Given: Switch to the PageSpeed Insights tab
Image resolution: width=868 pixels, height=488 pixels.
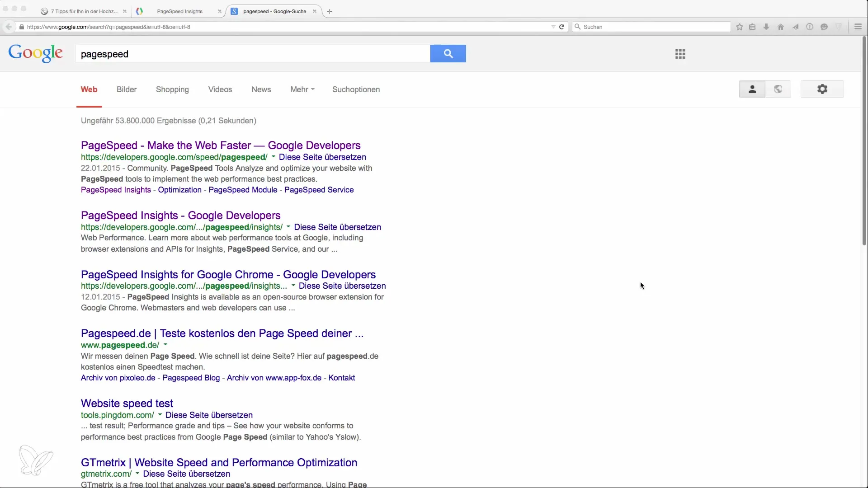Looking at the screenshot, I should click(179, 11).
